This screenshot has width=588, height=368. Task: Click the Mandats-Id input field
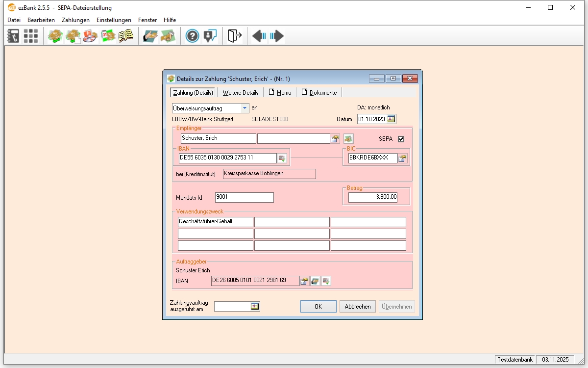(244, 197)
